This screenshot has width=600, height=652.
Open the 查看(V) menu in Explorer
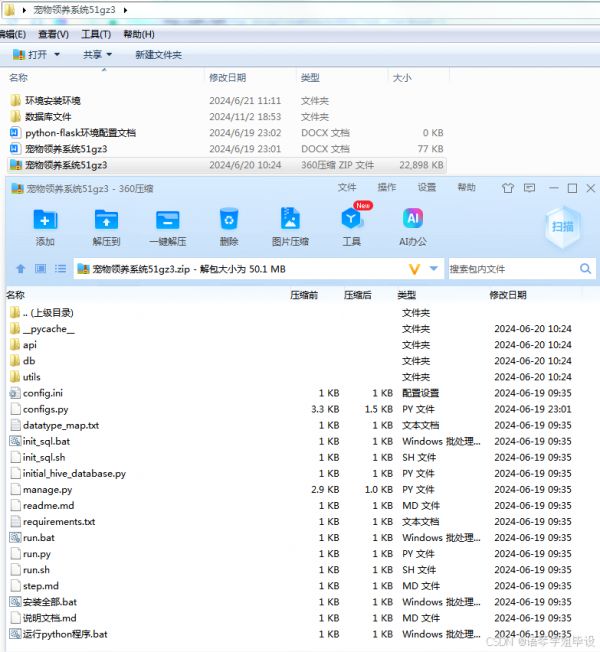(54, 34)
